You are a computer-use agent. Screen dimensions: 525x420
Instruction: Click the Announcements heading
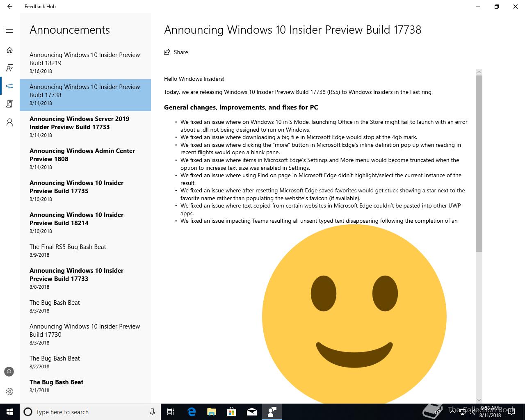tap(70, 30)
